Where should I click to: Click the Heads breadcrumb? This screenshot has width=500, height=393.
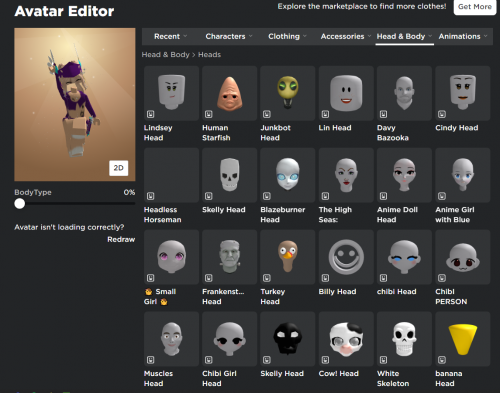(x=209, y=55)
